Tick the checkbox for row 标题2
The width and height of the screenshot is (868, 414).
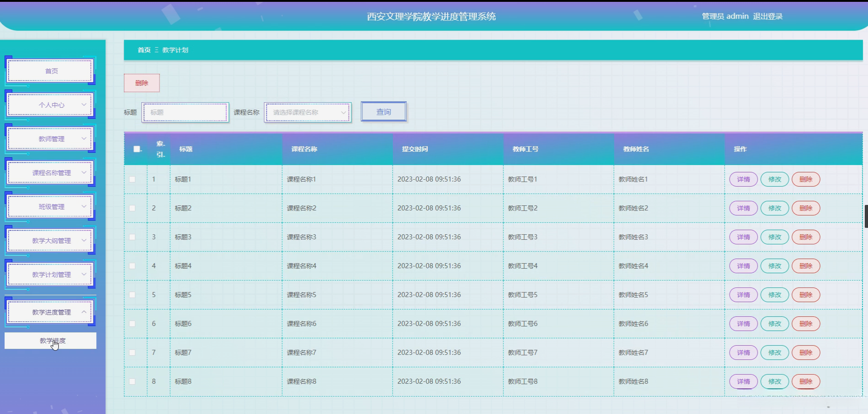pos(132,208)
